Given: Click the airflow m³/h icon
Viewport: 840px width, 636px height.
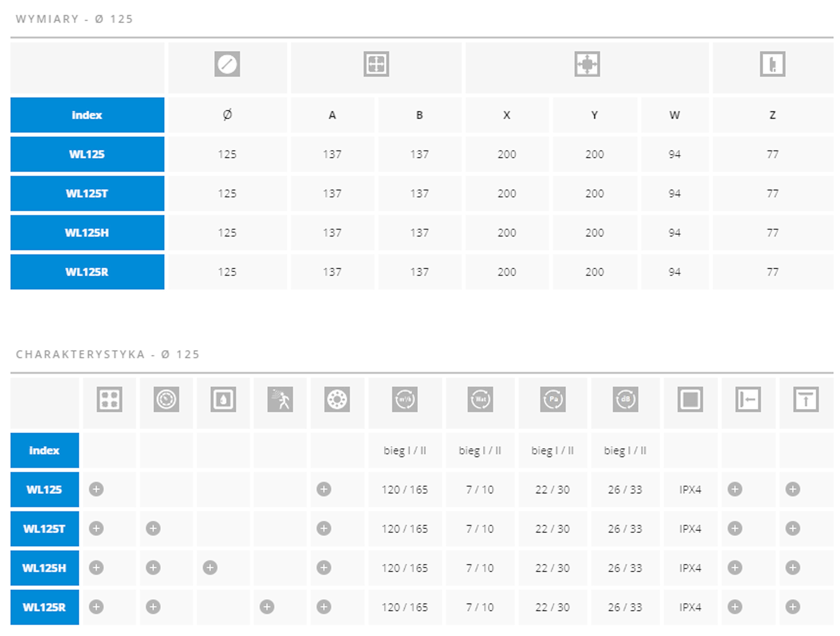Looking at the screenshot, I should [x=405, y=399].
